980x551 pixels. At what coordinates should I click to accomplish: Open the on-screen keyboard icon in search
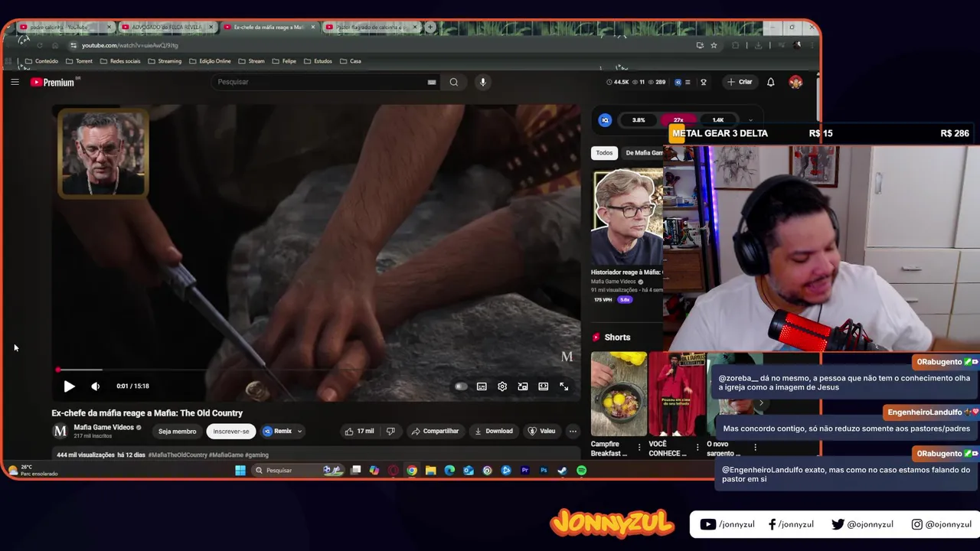click(x=432, y=82)
